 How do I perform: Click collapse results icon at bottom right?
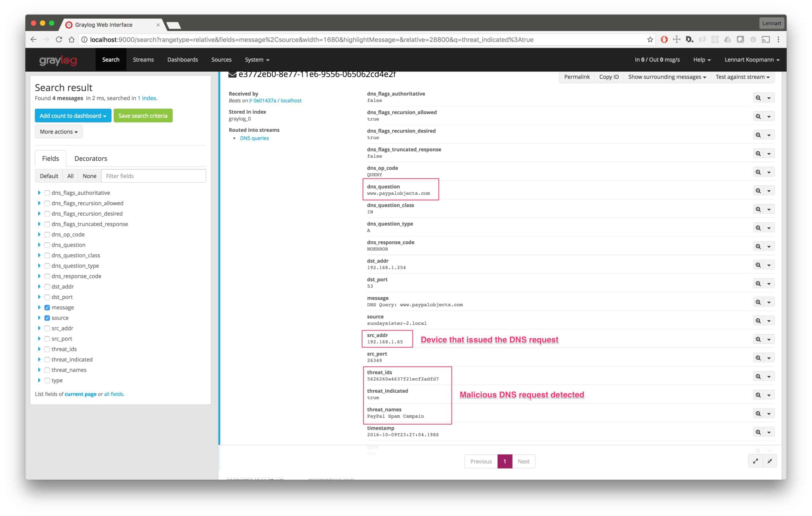[x=769, y=461]
